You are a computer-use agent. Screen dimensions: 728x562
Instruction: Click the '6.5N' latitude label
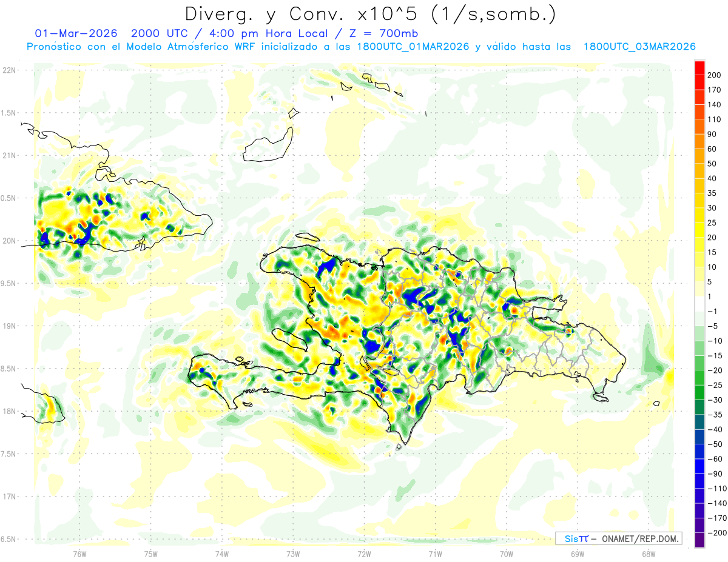pyautogui.click(x=8, y=539)
